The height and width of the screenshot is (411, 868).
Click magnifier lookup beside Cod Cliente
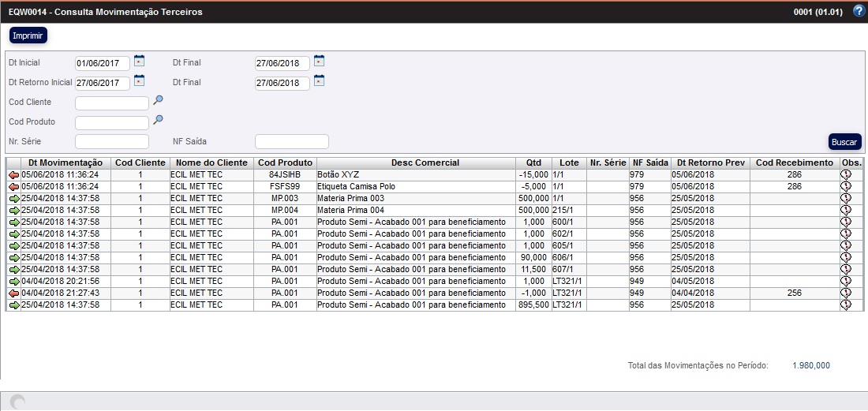tap(159, 100)
